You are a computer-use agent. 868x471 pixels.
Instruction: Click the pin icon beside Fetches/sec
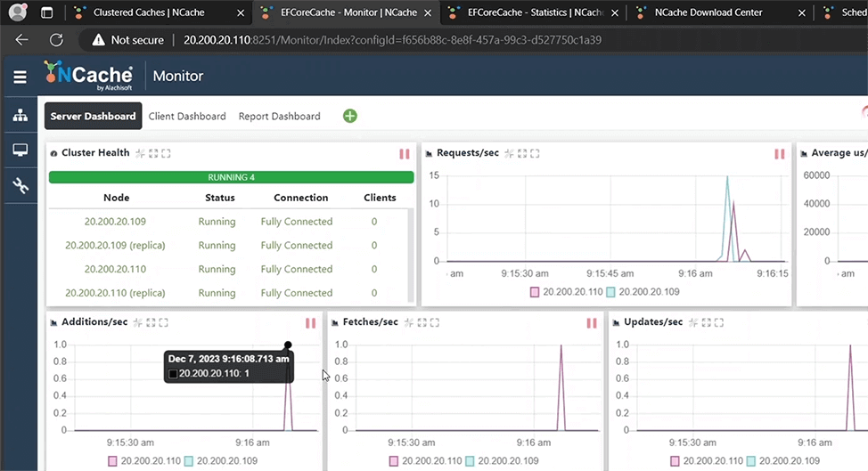click(409, 322)
